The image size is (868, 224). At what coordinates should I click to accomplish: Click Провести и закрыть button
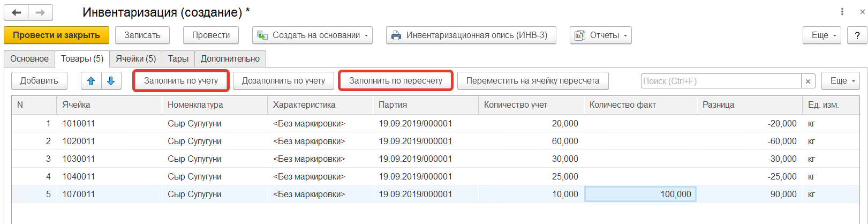[x=56, y=35]
